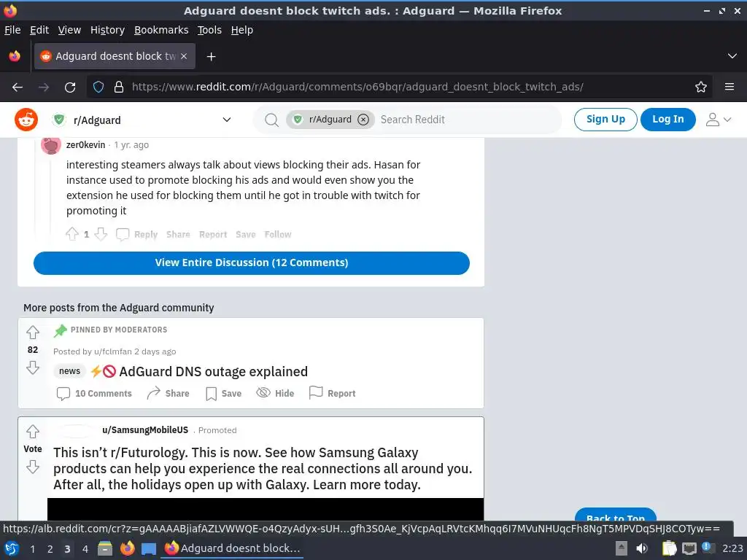The height and width of the screenshot is (560, 747).
Task: Click View Entire Discussion (12 Comments)
Action: 252,262
